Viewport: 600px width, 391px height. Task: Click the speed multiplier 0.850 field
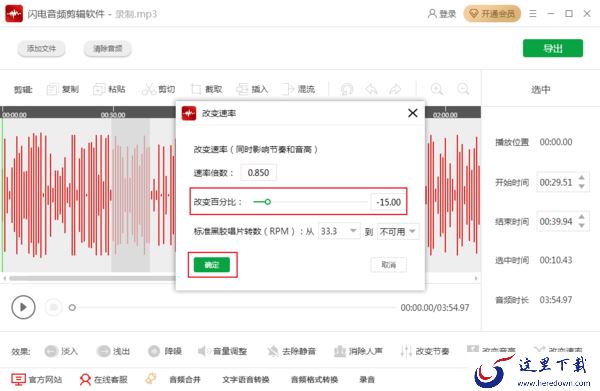258,173
